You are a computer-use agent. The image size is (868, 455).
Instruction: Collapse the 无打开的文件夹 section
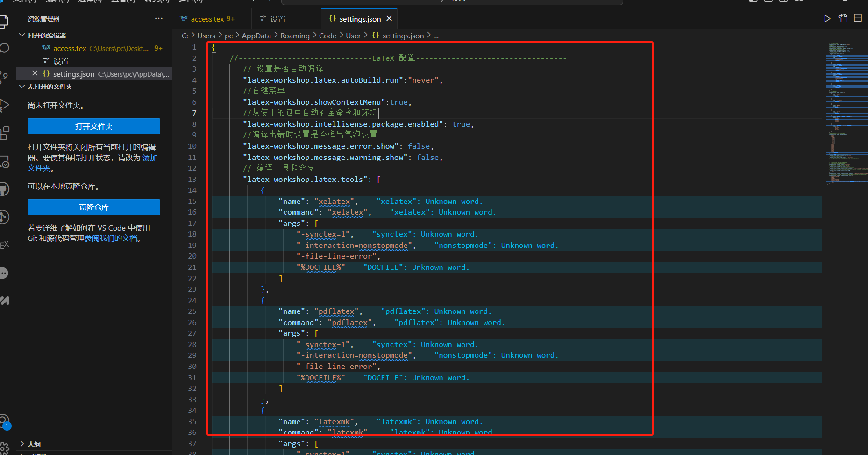pos(94,87)
